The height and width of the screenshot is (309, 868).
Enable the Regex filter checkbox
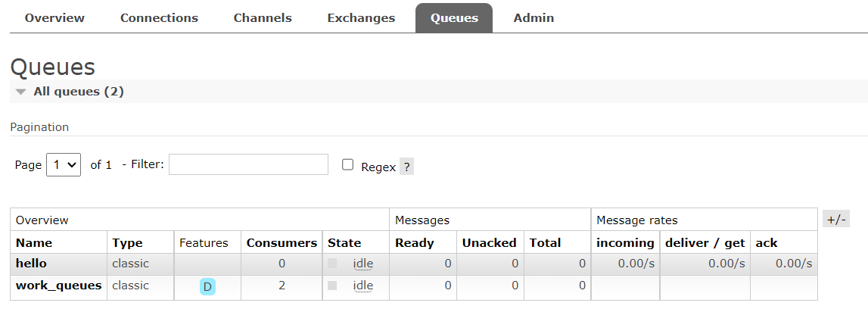tap(348, 165)
